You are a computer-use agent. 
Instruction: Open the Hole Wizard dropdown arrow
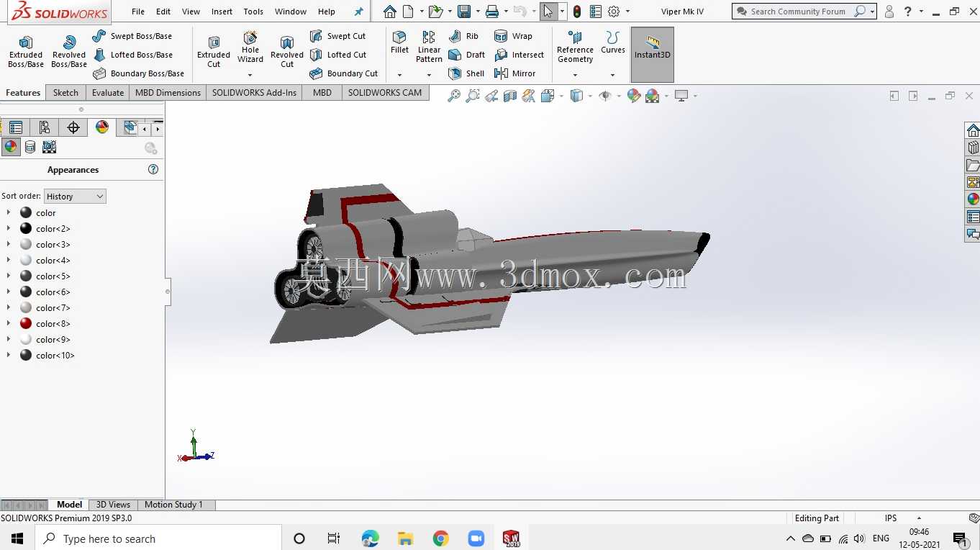[250, 75]
